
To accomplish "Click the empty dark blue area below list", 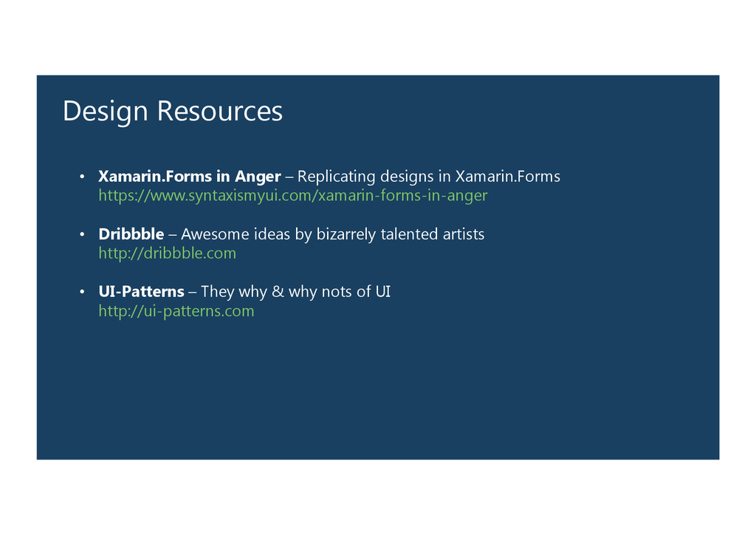I will pos(378,392).
